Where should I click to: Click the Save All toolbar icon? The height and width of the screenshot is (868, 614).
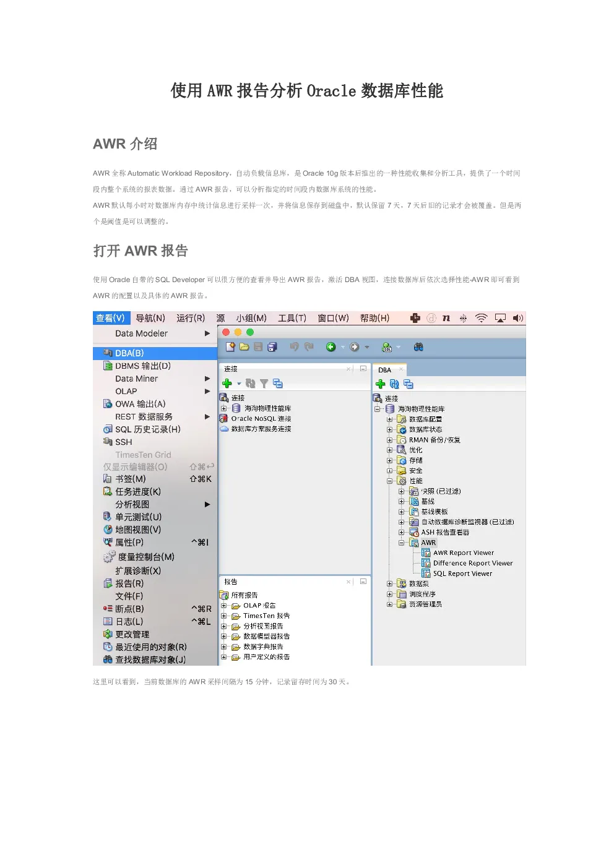272,347
